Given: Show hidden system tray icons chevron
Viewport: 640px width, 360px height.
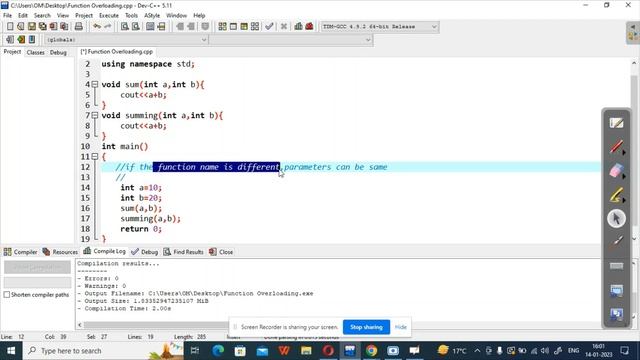Looking at the screenshot, I should point(477,351).
